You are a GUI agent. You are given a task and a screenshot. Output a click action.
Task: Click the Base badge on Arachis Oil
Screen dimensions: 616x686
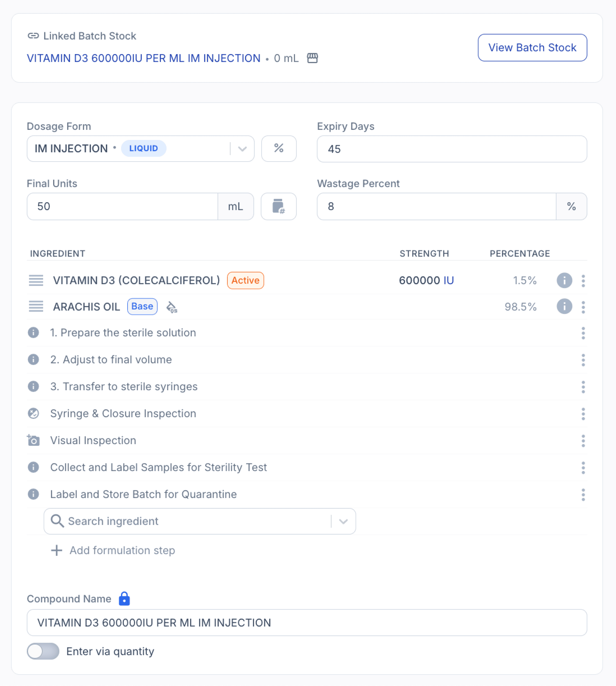(x=142, y=306)
